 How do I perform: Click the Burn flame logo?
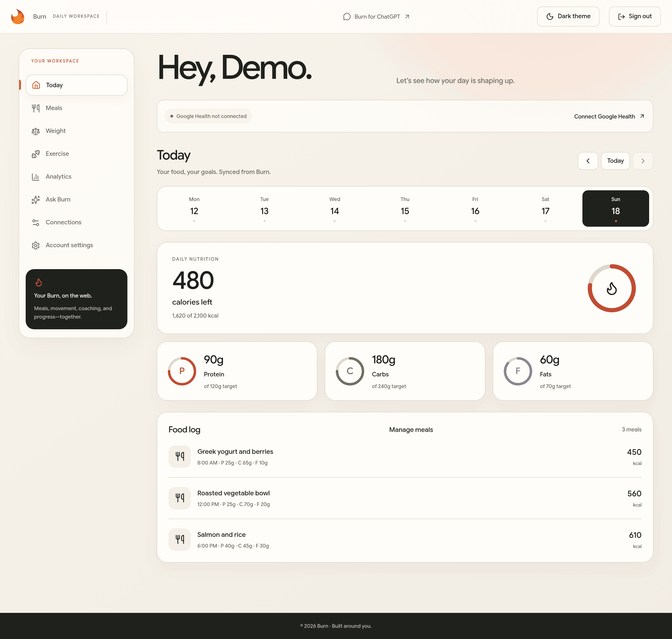point(18,16)
